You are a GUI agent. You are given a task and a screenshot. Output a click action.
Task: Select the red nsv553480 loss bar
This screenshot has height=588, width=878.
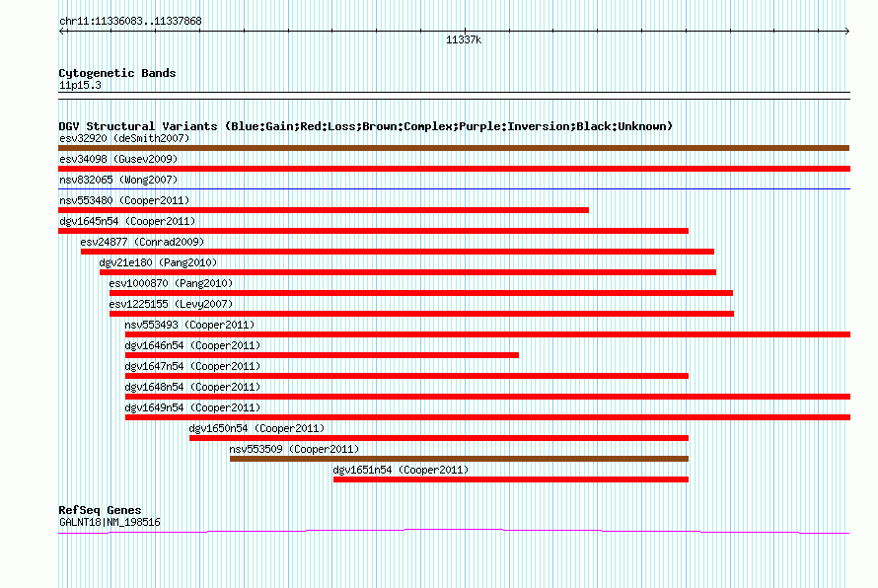click(x=324, y=210)
